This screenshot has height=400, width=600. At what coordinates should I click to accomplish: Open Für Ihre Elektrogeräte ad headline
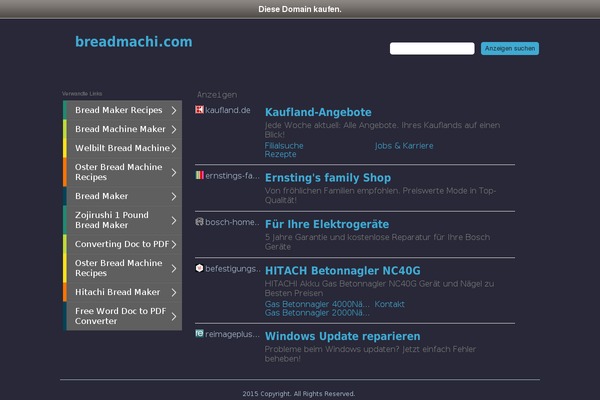[327, 224]
